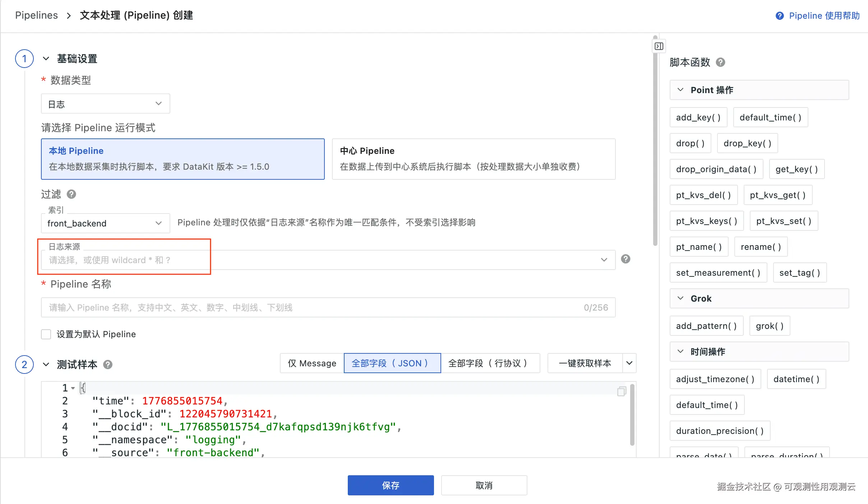868x504 pixels.
Task: Click help icon next to 脚本函数
Action: coord(720,62)
